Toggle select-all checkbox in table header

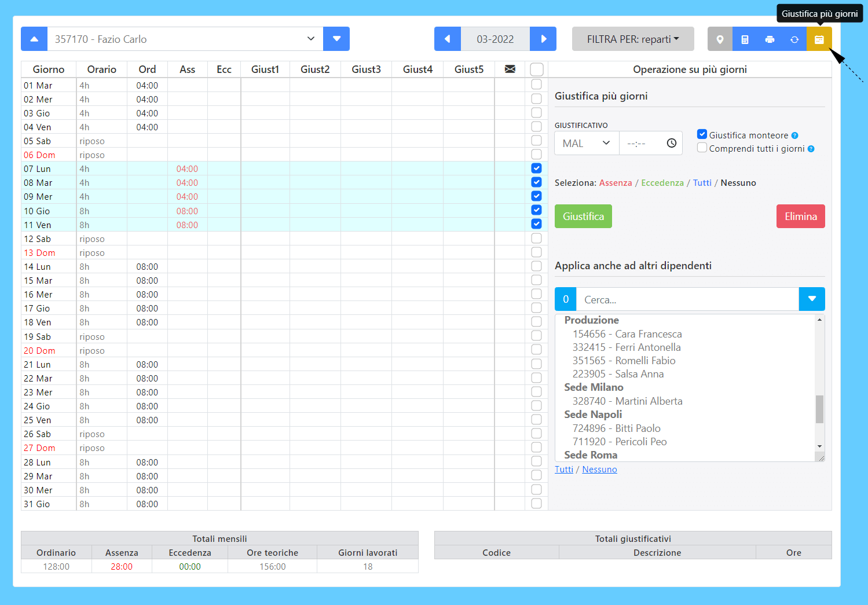coord(537,69)
